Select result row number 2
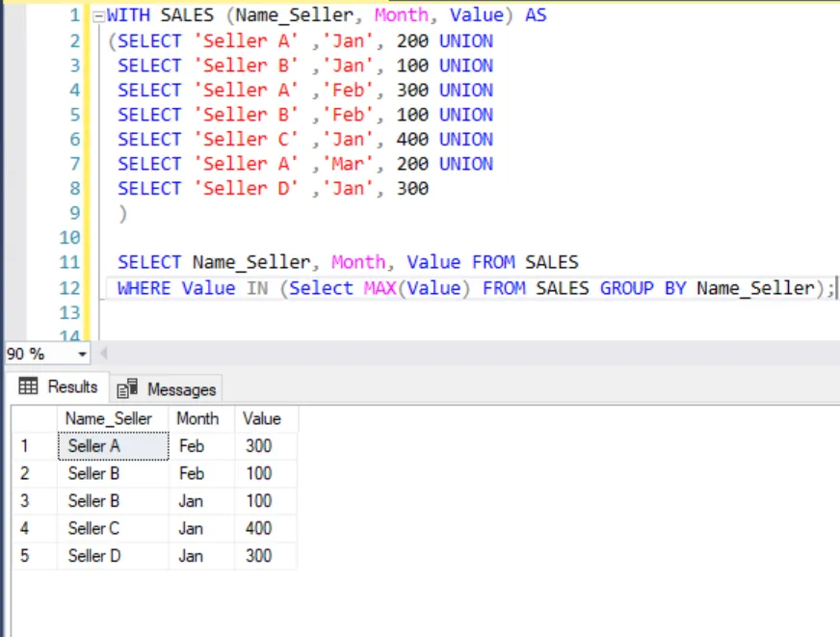Image resolution: width=840 pixels, height=637 pixels. [35, 473]
